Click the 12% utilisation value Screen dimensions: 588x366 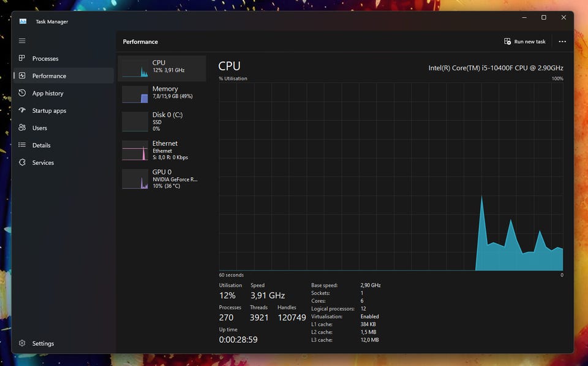[x=227, y=295]
